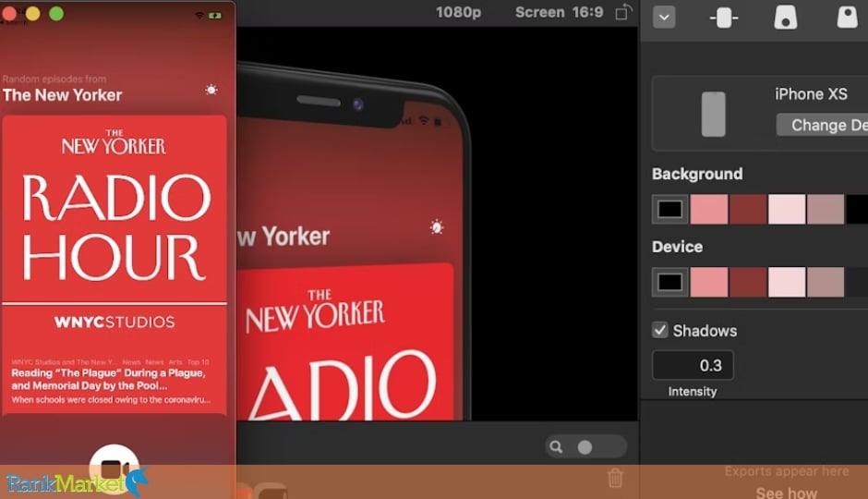
Task: Click the zoom slider knob below preview
Action: [585, 447]
